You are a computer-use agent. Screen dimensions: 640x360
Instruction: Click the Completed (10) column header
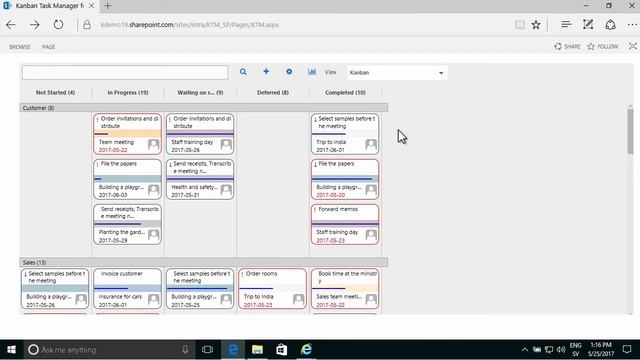345,93
